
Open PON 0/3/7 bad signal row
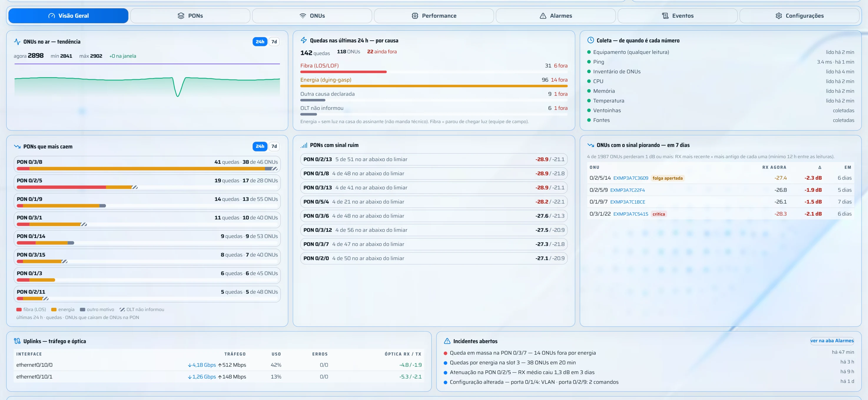click(x=434, y=244)
